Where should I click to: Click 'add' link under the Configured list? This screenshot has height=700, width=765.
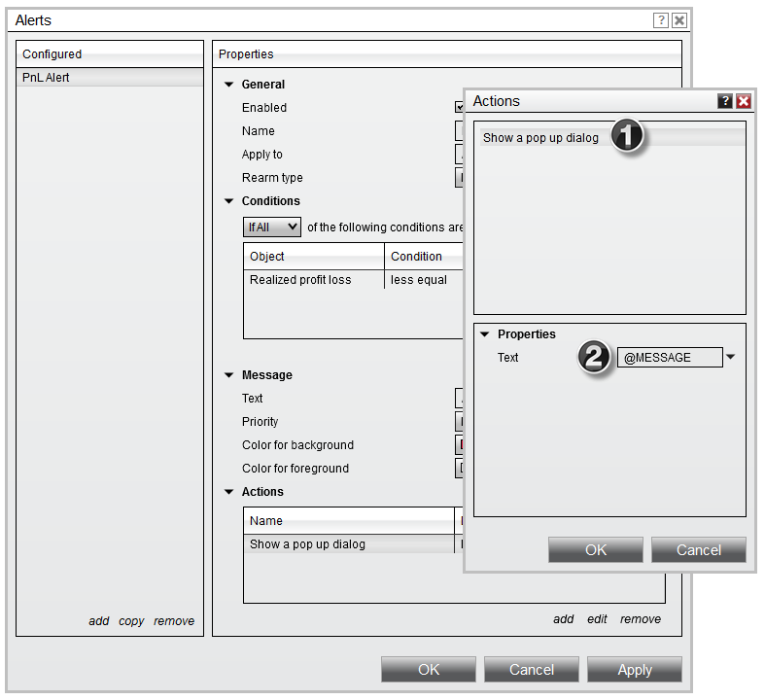[x=98, y=621]
